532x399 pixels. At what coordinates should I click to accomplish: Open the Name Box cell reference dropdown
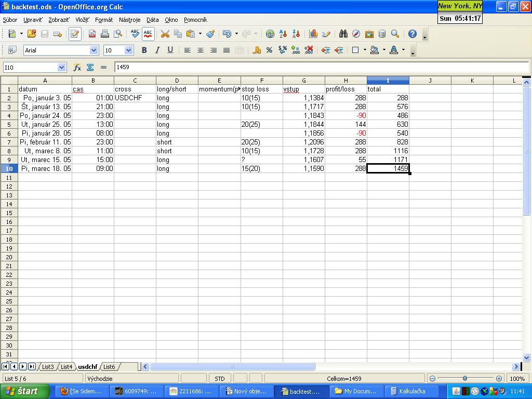pyautogui.click(x=62, y=67)
